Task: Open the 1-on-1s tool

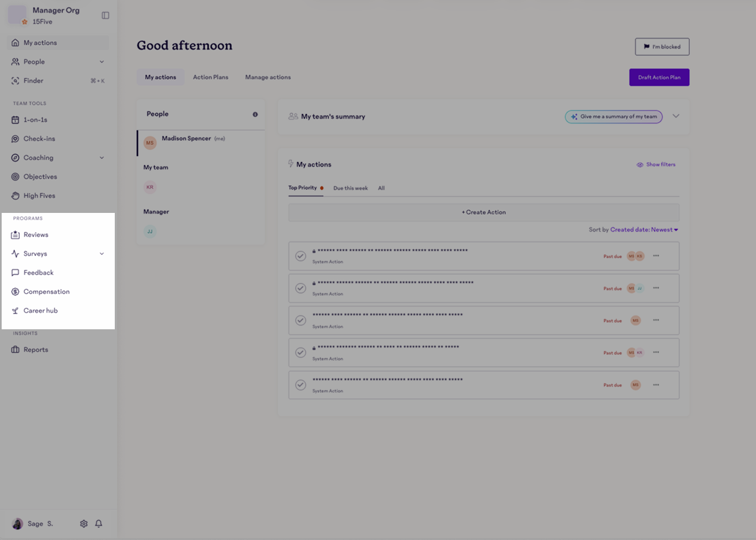Action: [35, 119]
